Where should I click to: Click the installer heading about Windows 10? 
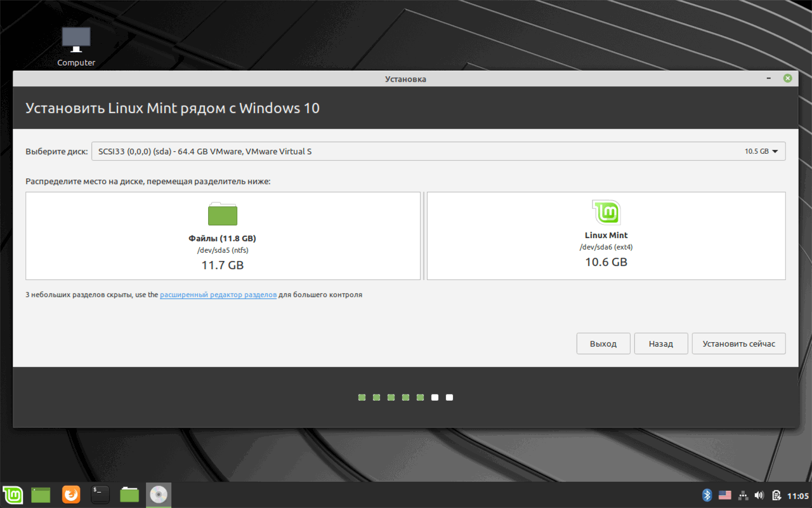click(173, 108)
